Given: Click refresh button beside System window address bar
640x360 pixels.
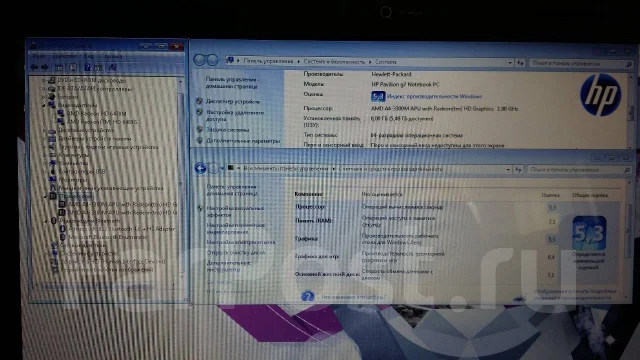Looking at the screenshot, I should (x=520, y=62).
